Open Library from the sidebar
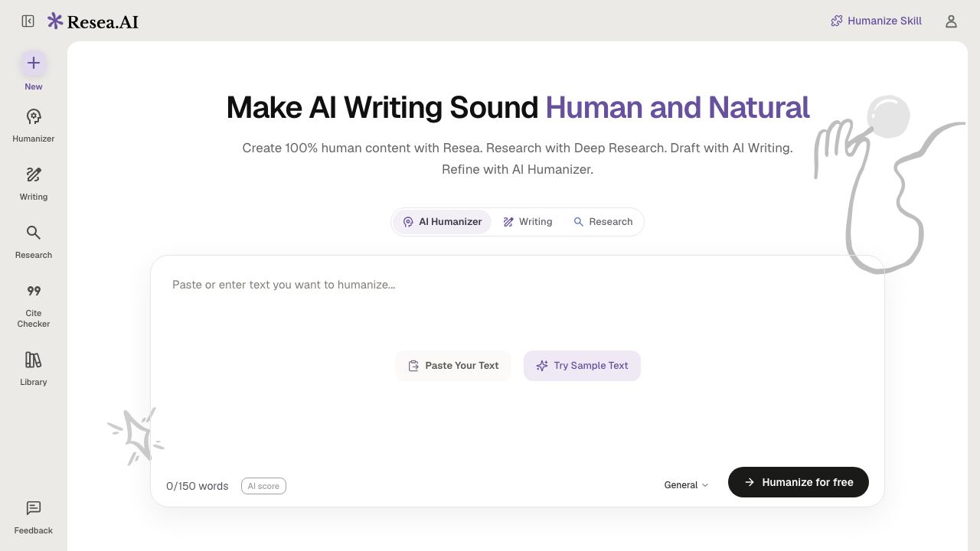The width and height of the screenshot is (980, 551). click(34, 369)
